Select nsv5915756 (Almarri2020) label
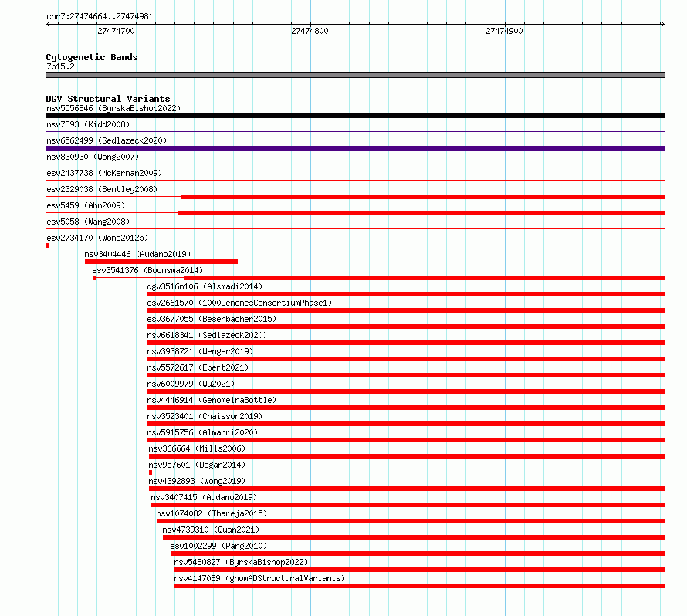687x616 pixels. [x=202, y=432]
